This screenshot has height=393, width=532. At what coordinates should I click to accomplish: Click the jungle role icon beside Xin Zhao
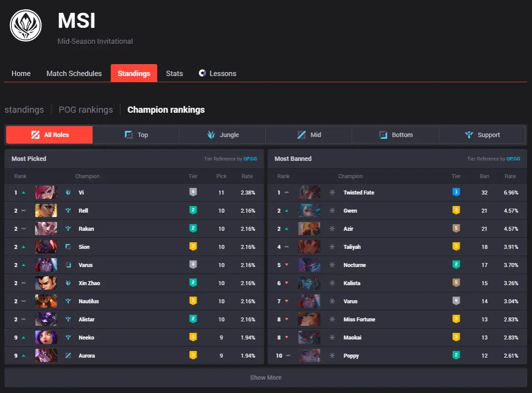click(x=68, y=283)
